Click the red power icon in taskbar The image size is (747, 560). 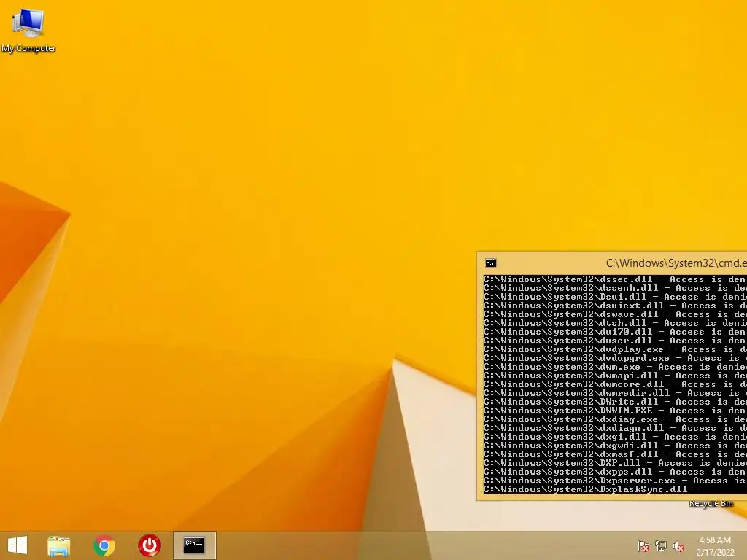(149, 545)
